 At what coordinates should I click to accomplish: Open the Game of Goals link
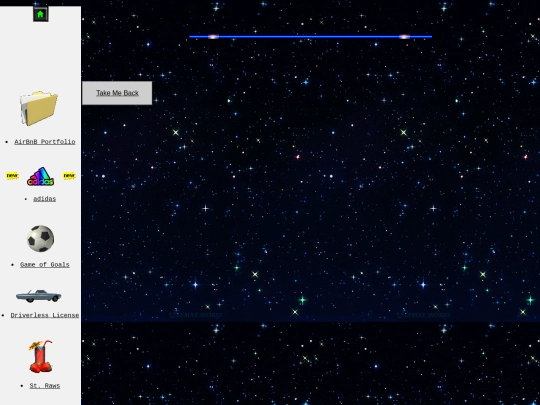pyautogui.click(x=45, y=264)
